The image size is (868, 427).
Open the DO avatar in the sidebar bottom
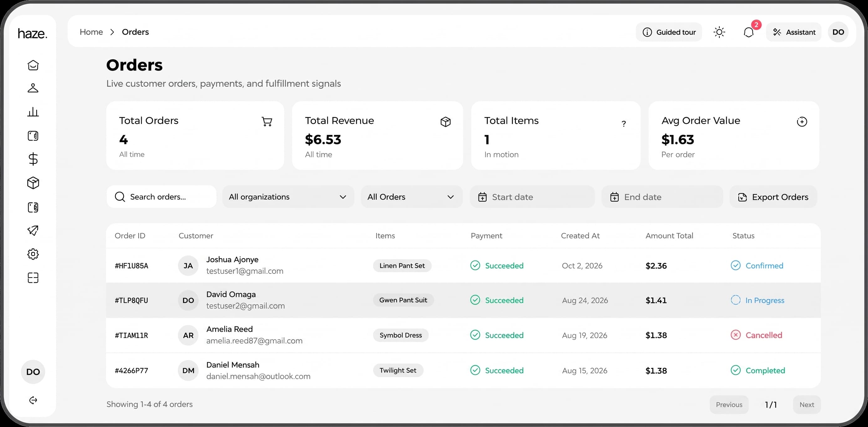coord(33,372)
